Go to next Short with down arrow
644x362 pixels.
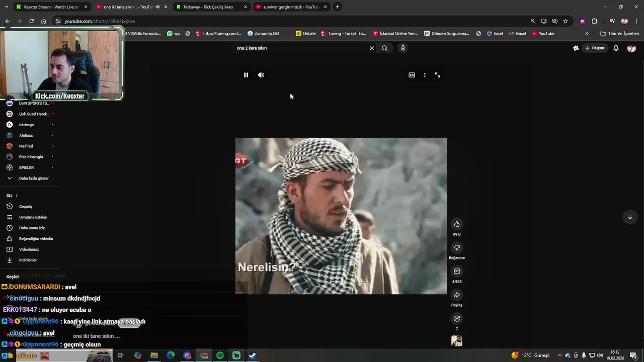[x=630, y=217]
